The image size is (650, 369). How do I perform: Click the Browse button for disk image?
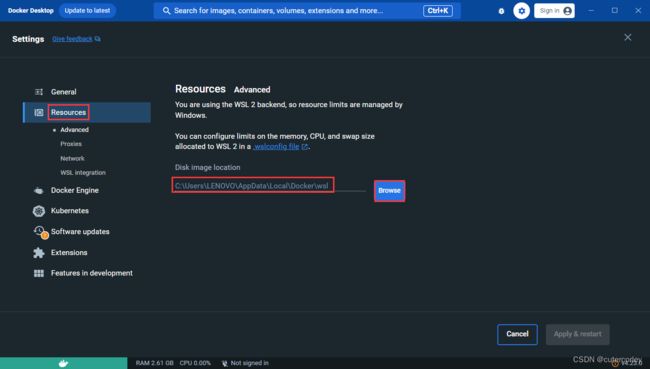pos(389,191)
